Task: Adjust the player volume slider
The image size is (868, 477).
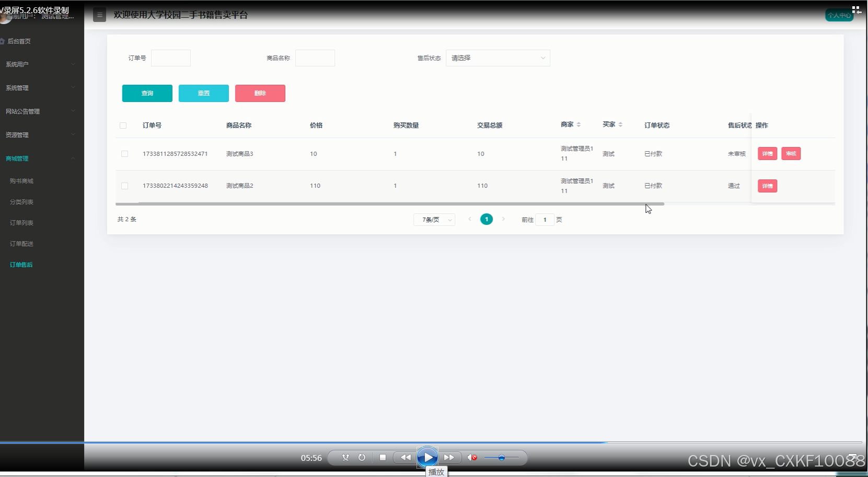Action: pos(501,458)
